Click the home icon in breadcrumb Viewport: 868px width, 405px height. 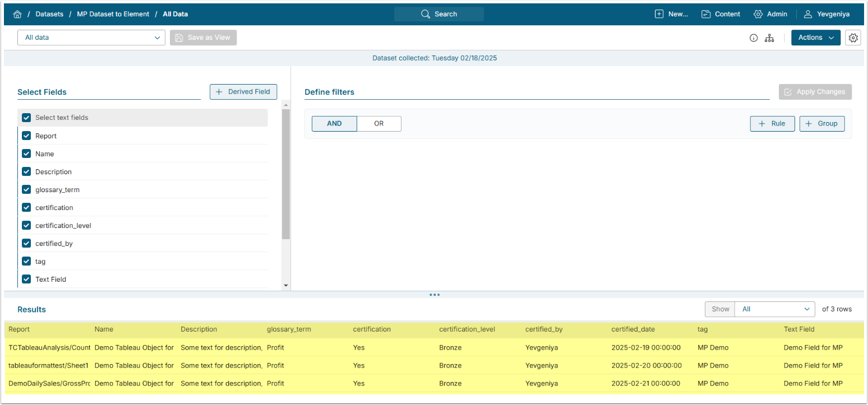(x=17, y=14)
